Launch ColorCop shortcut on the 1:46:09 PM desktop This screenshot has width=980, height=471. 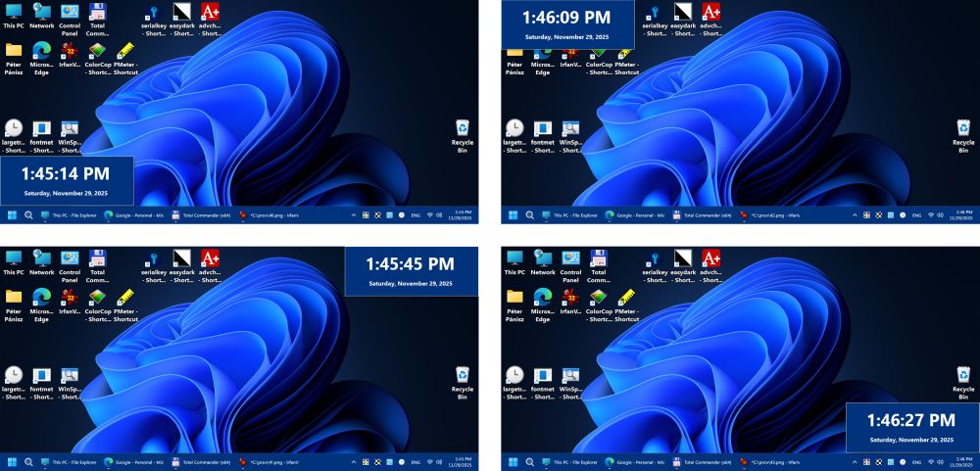click(599, 53)
